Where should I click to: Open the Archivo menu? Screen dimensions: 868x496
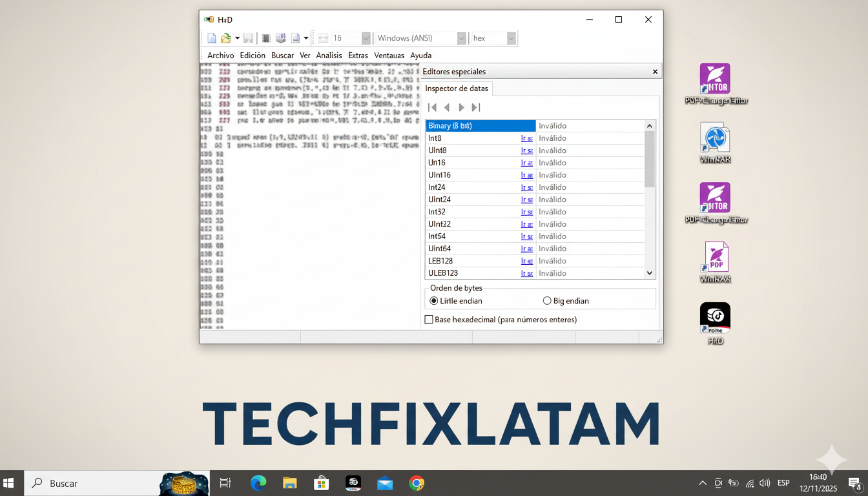tap(220, 56)
